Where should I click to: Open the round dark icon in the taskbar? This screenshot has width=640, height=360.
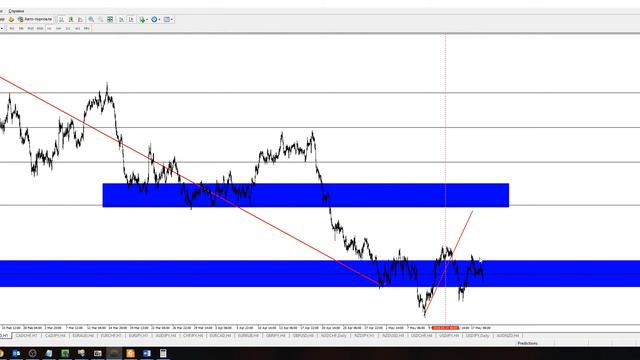coord(33,353)
